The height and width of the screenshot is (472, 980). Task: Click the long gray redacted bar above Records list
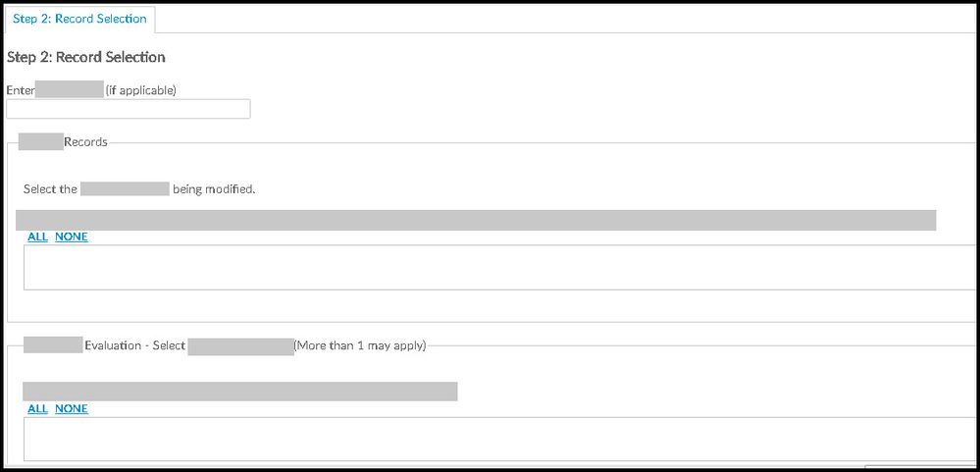476,220
